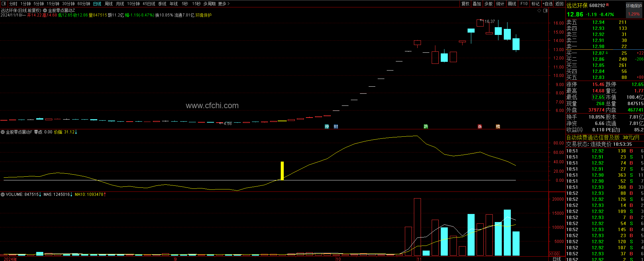
Task: Open the 金股零点暴动Z main indicator dropdown
Action: point(45,11)
